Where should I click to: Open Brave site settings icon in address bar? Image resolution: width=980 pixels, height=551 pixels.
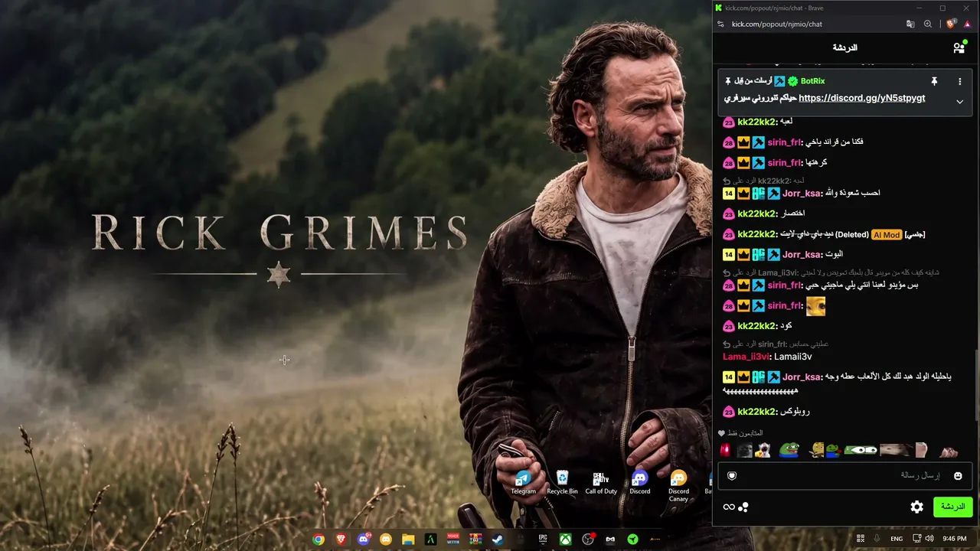pyautogui.click(x=720, y=24)
